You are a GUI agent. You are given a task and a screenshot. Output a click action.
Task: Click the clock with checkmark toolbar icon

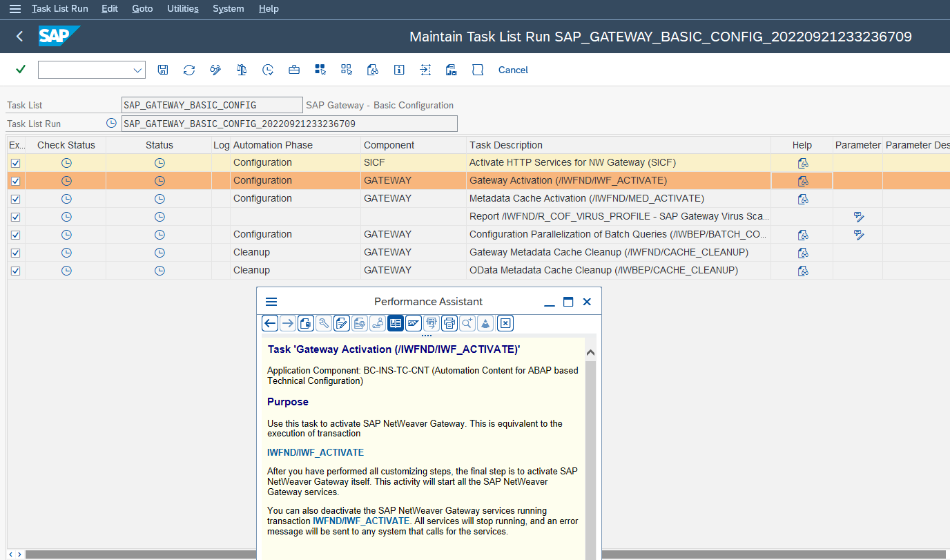tap(268, 70)
